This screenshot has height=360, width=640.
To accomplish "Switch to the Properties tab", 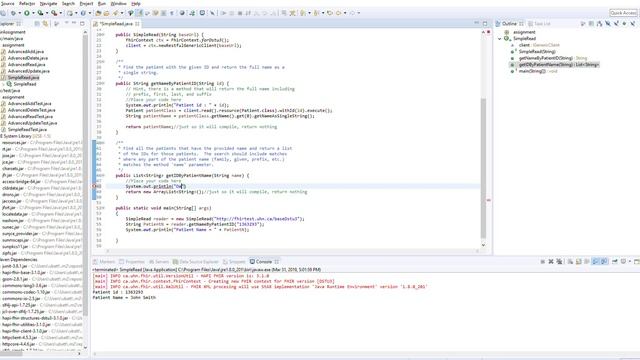I will point(132,262).
